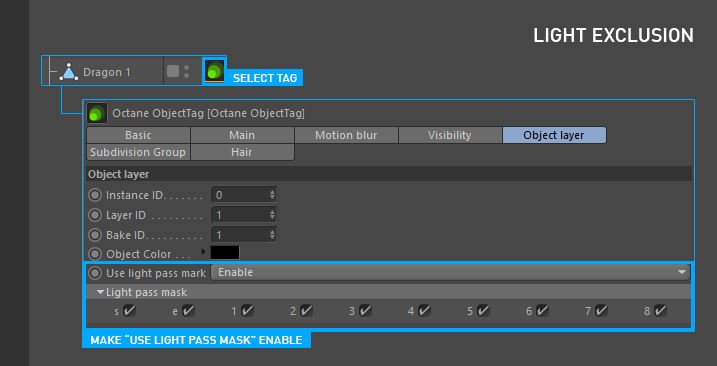Viewport: 717px width, 366px height.
Task: Collapse the Light pass mask section
Action: (101, 292)
